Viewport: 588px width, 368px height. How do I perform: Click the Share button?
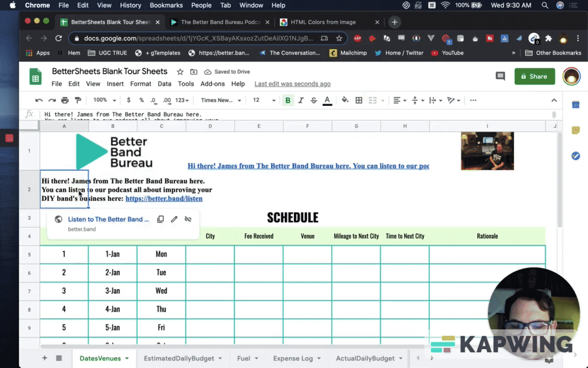[x=535, y=76]
